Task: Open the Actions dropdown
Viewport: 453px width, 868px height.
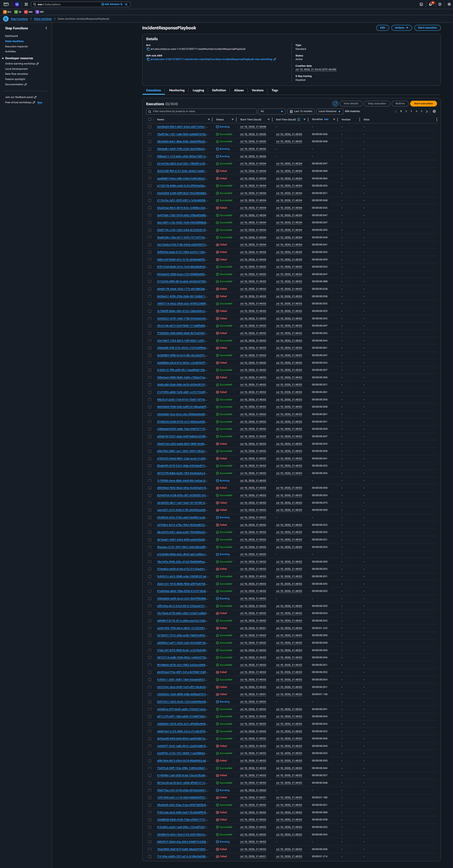Action: (x=402, y=28)
